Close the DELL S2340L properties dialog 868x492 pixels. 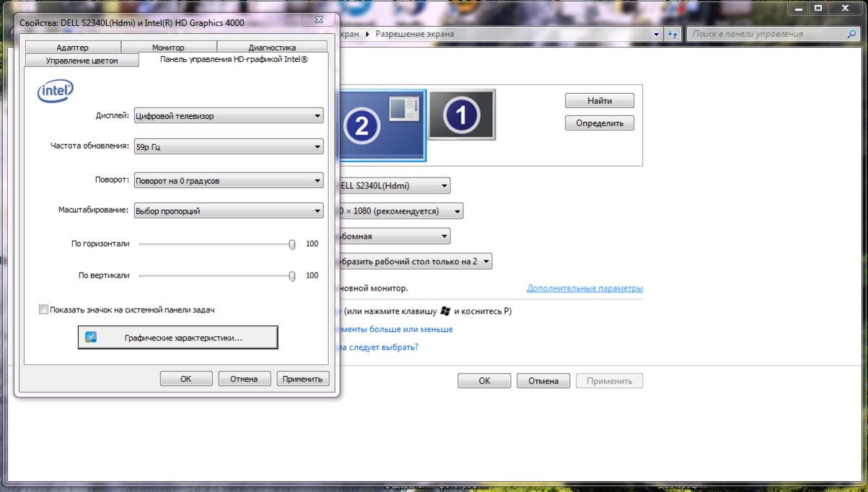pos(318,21)
